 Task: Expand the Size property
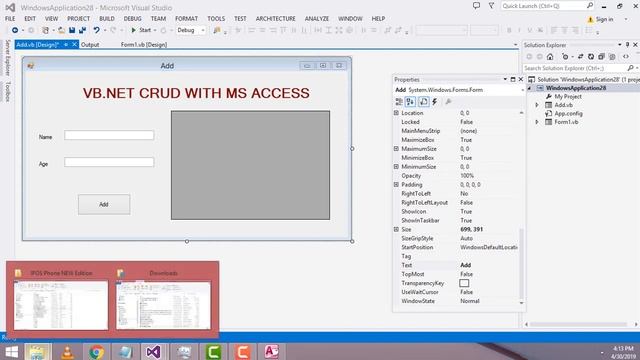[396, 229]
